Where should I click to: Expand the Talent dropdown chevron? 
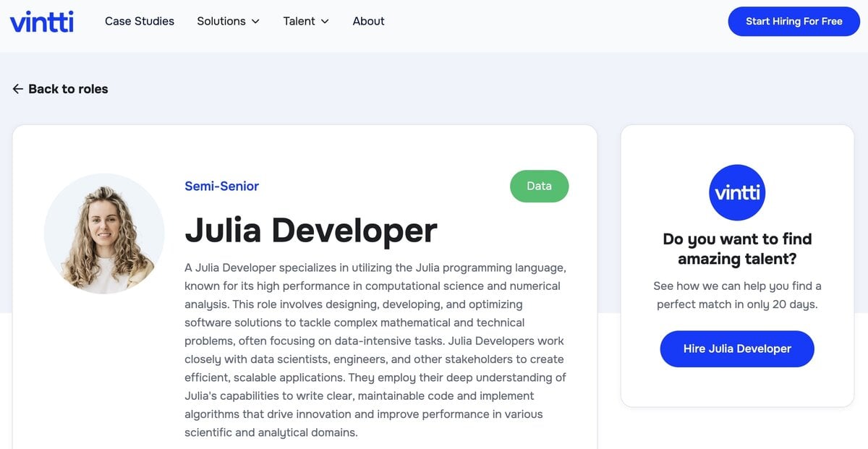point(325,22)
